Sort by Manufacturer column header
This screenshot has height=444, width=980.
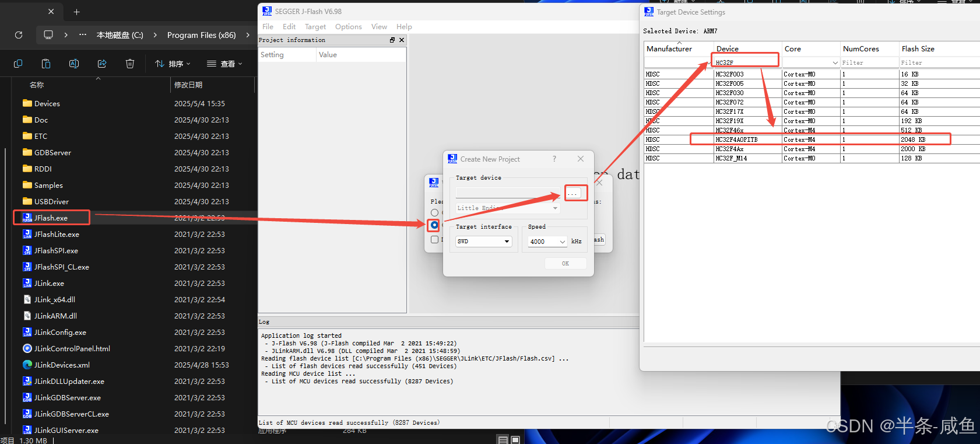[679, 49]
